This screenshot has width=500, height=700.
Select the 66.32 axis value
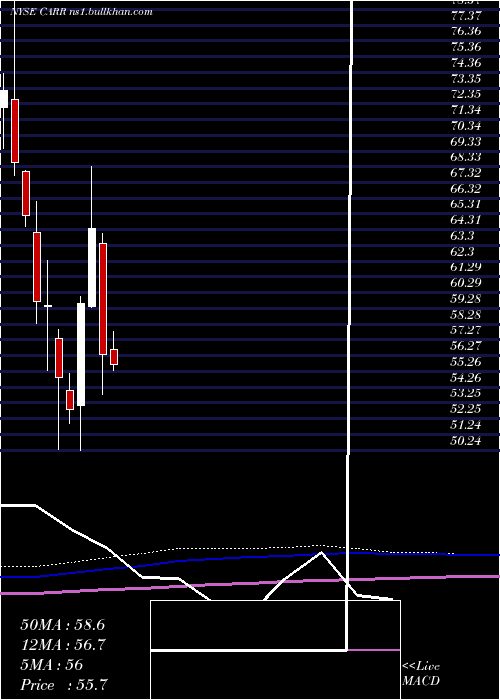pyautogui.click(x=465, y=188)
